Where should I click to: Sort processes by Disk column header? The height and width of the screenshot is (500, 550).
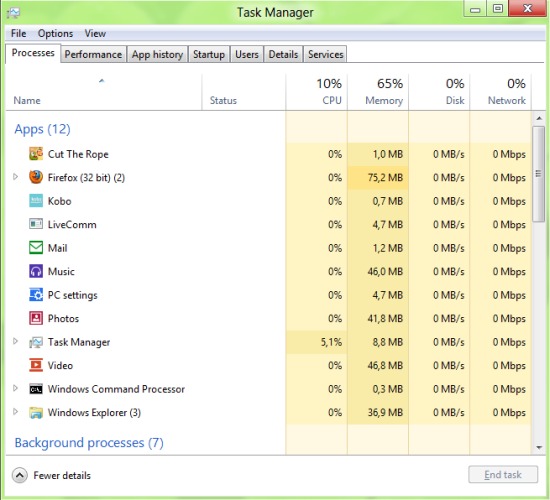point(439,92)
